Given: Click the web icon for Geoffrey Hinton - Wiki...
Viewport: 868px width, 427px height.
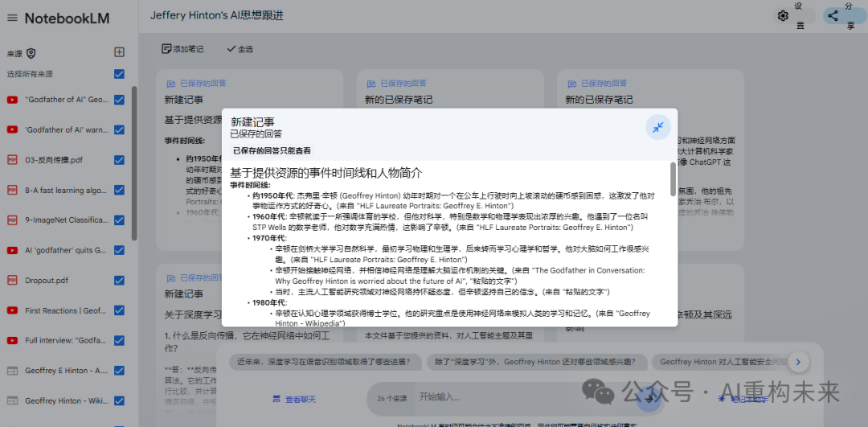Looking at the screenshot, I should [x=11, y=400].
